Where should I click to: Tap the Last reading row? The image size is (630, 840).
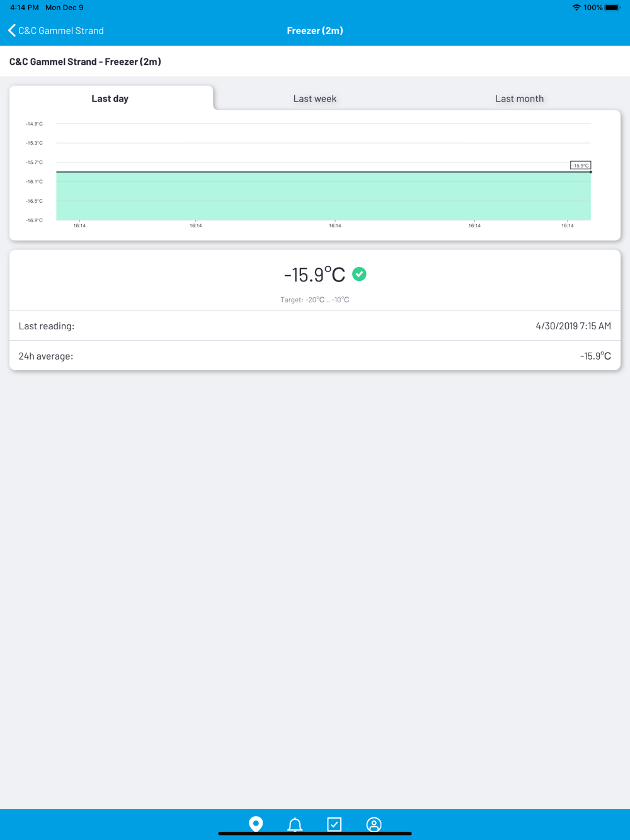tap(315, 326)
